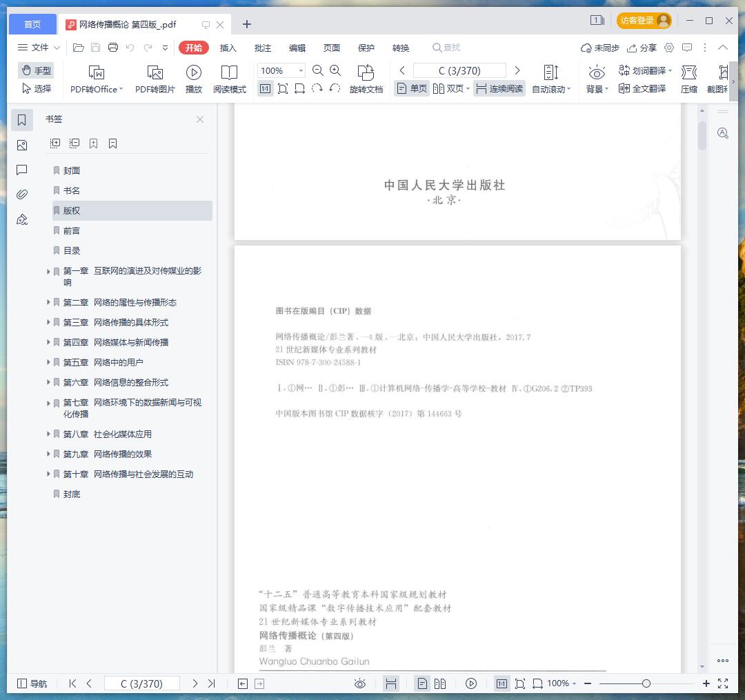This screenshot has height=700, width=745.
Task: Click the page number field in the toolbar
Action: [459, 71]
